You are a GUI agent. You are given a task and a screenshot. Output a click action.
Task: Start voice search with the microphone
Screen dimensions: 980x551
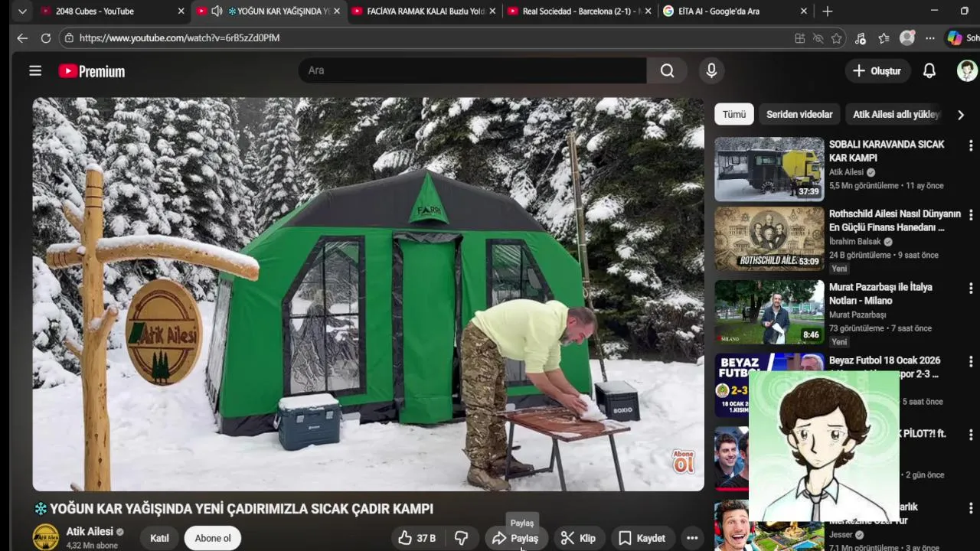(711, 70)
